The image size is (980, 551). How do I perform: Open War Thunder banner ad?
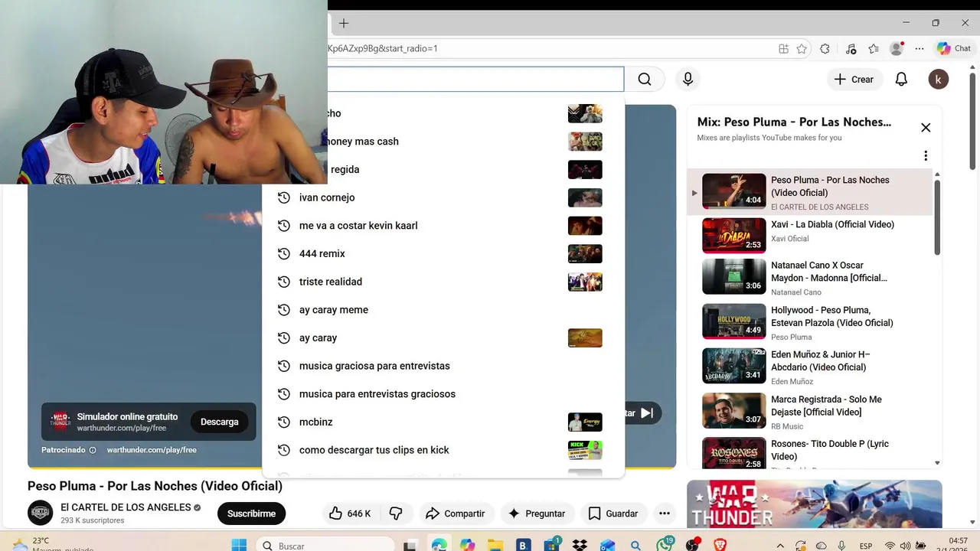pyautogui.click(x=814, y=504)
